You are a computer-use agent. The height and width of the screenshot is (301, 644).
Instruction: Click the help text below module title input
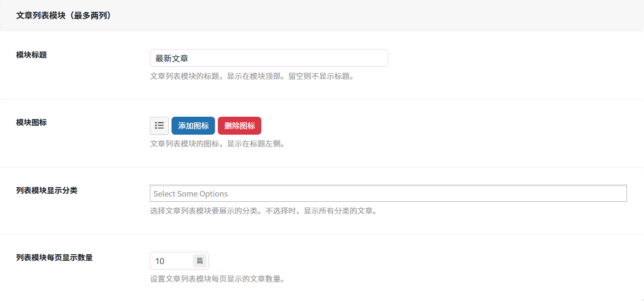pos(252,76)
